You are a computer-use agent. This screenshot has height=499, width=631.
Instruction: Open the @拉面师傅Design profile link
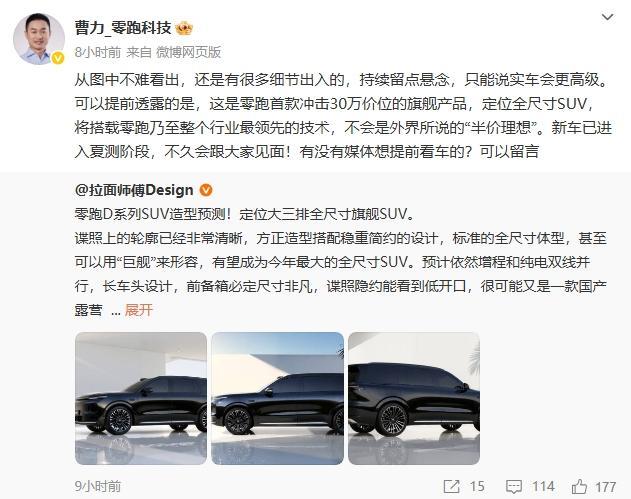(x=134, y=190)
